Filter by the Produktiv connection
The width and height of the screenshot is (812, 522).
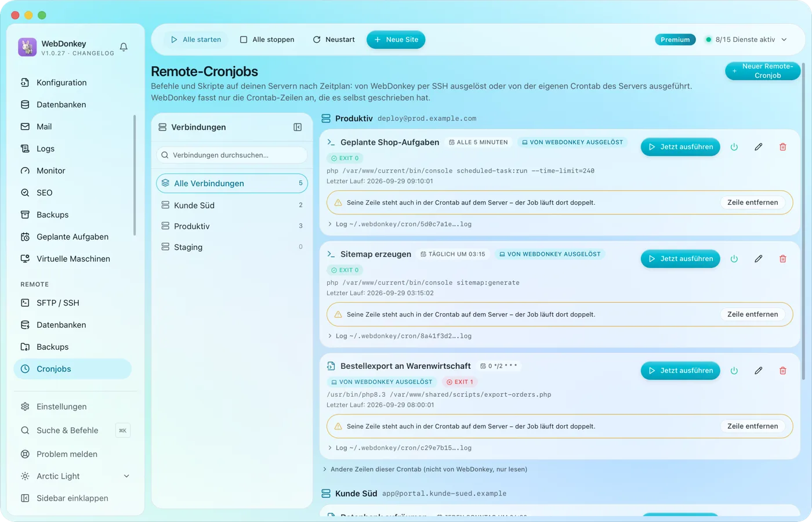232,226
